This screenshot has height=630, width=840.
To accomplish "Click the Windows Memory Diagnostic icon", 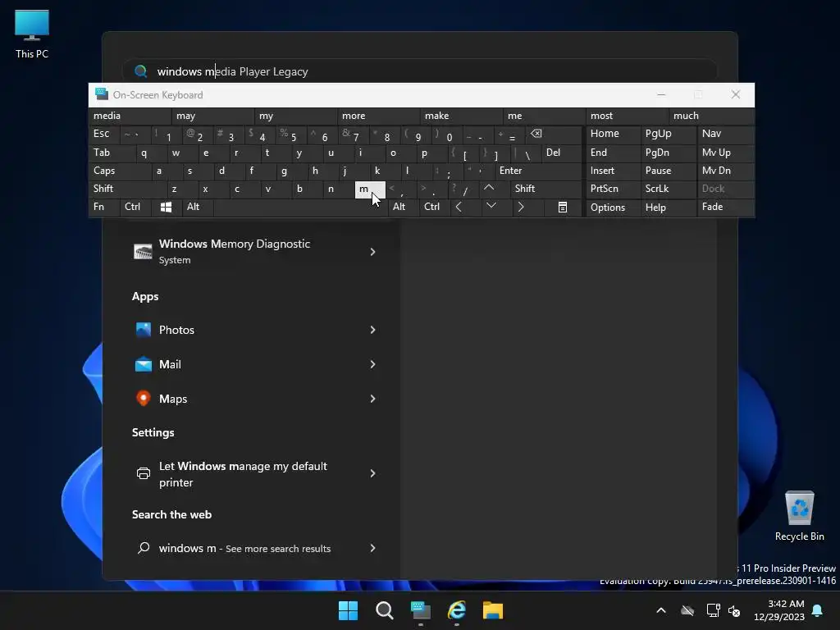I will [x=143, y=251].
